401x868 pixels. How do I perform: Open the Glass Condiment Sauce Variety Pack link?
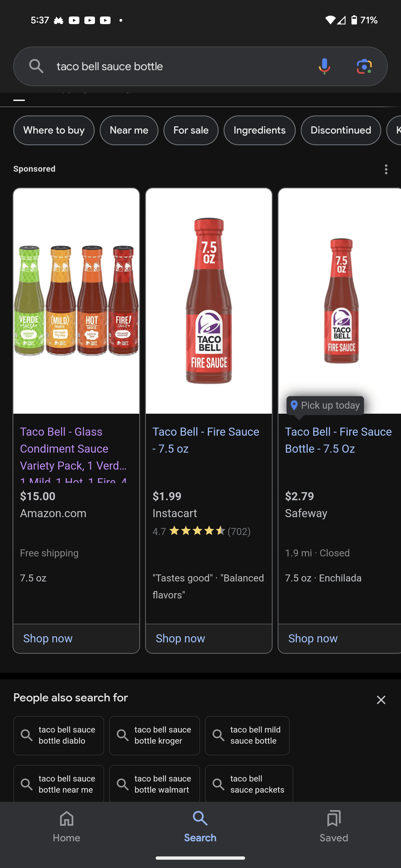coord(73,449)
